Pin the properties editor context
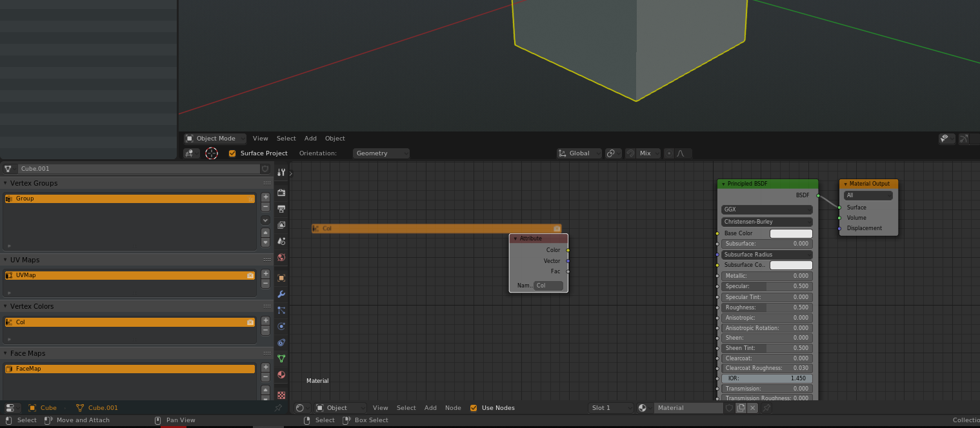This screenshot has width=980, height=428. [x=278, y=407]
